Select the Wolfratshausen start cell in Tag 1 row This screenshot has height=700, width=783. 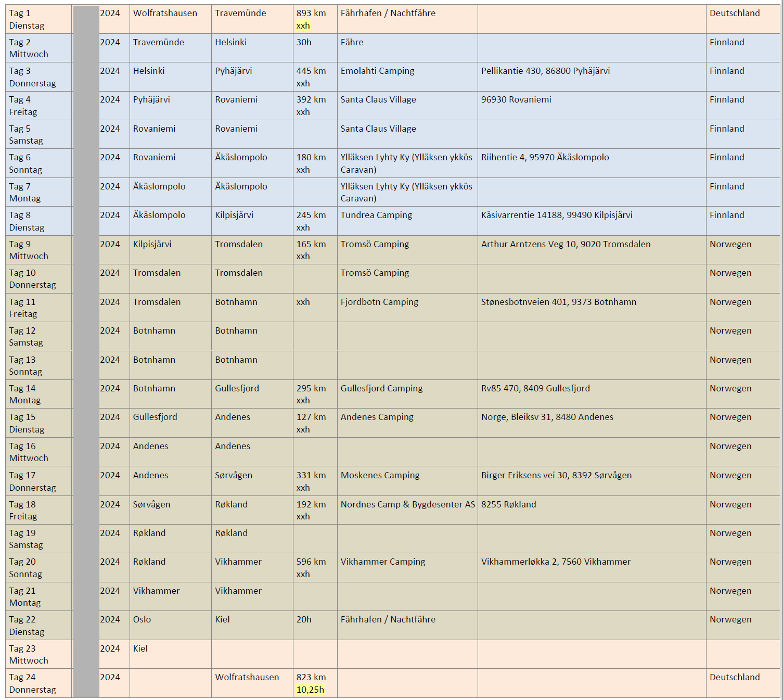coord(165,14)
